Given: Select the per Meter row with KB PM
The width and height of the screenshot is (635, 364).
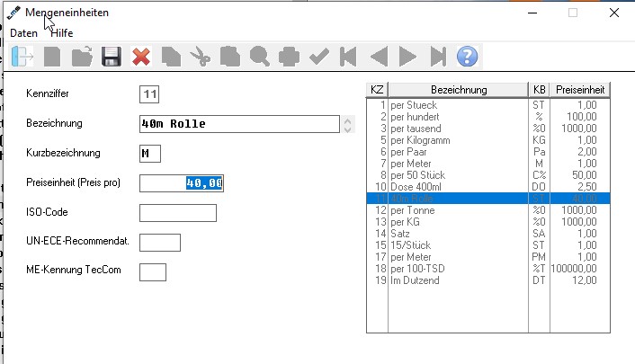Looking at the screenshot, I should [488, 257].
